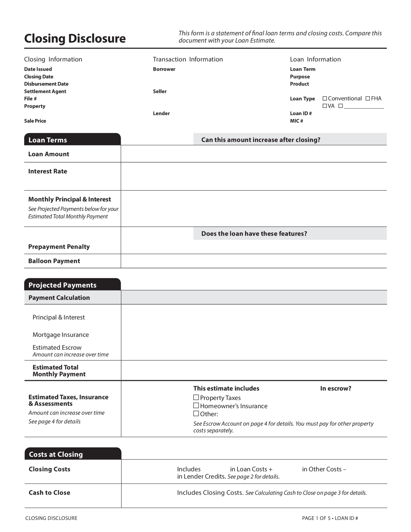411x532 pixels.
Task: Click the Transaction Information heading
Action: (188, 59)
